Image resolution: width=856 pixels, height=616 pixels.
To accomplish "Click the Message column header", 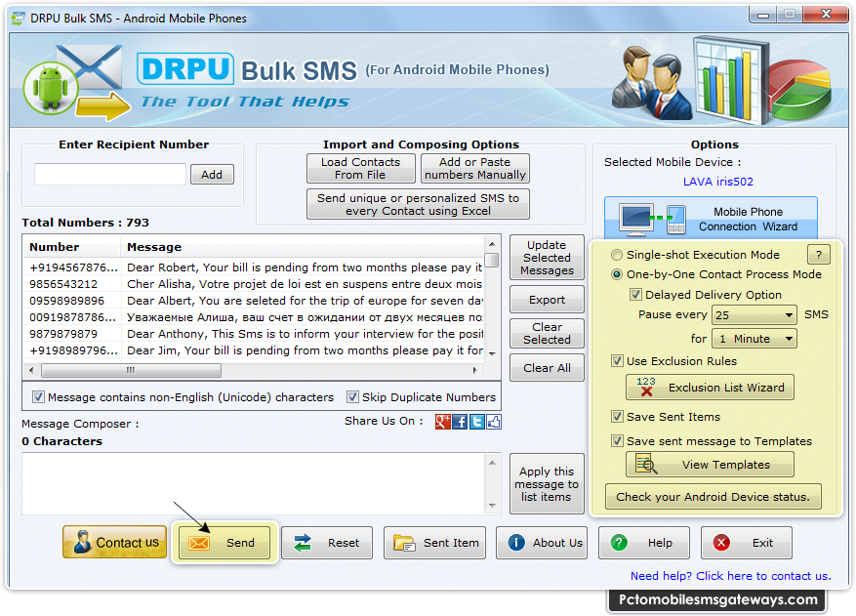I will (302, 247).
